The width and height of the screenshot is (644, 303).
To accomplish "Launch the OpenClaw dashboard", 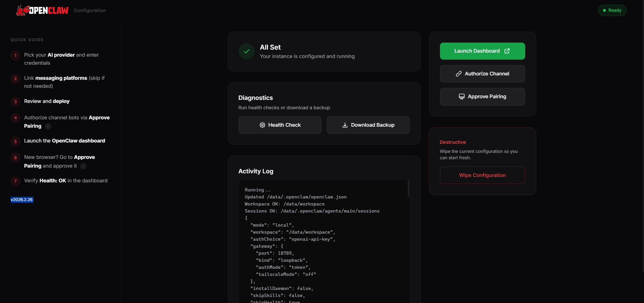I will tap(482, 51).
